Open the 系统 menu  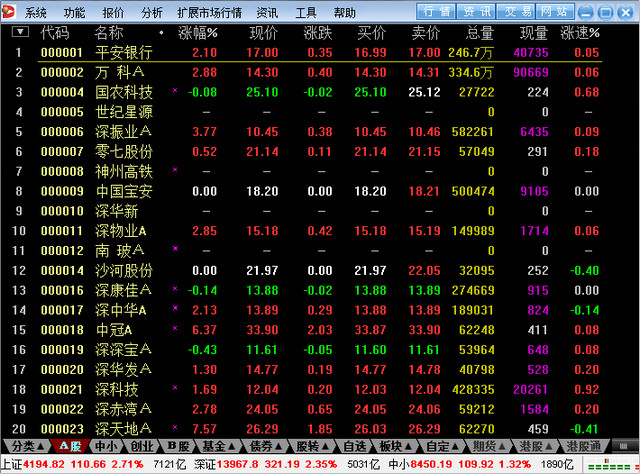pos(36,13)
